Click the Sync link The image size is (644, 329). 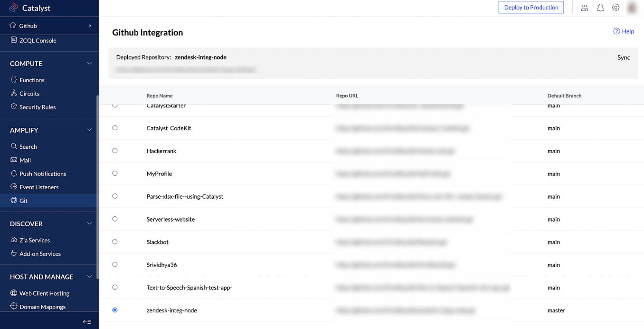pyautogui.click(x=624, y=58)
